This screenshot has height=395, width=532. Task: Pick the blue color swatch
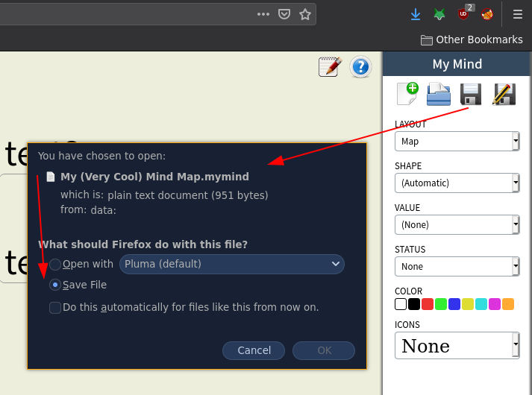tap(454, 304)
